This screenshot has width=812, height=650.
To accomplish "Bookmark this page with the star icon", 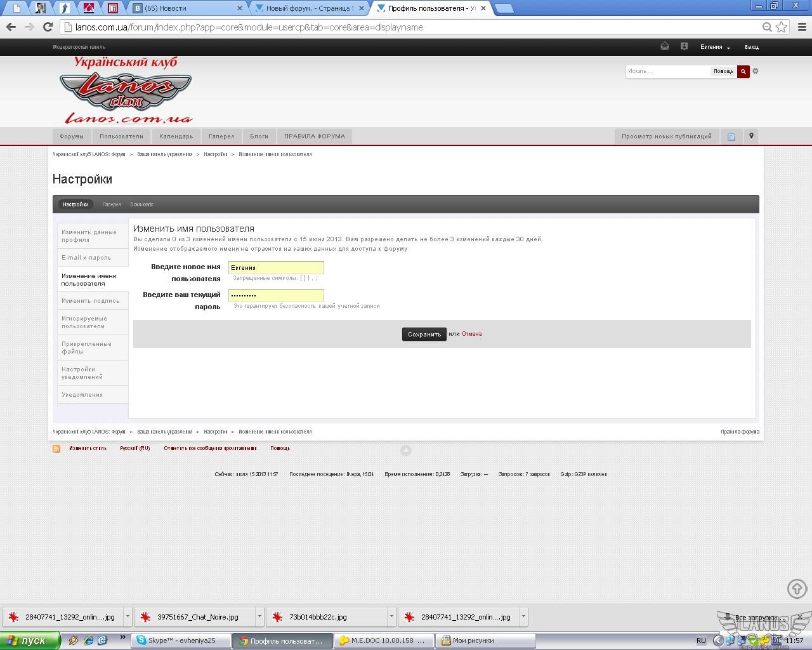I will [x=782, y=27].
